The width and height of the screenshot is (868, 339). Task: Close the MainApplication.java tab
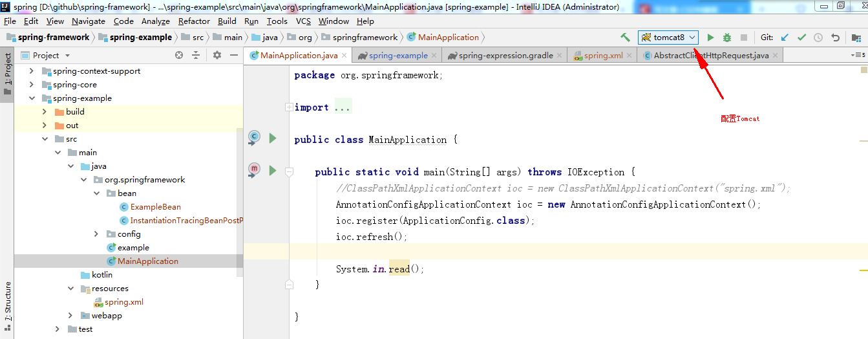(x=344, y=56)
